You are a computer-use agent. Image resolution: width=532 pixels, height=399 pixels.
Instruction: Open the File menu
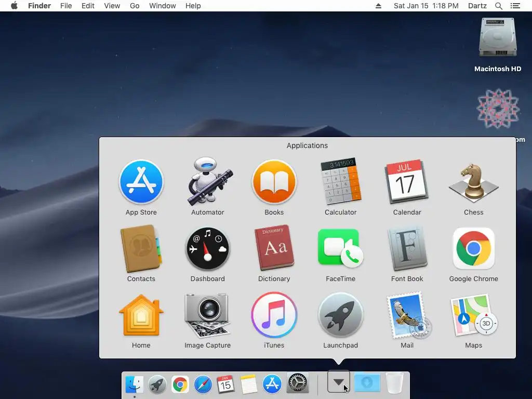pos(66,6)
